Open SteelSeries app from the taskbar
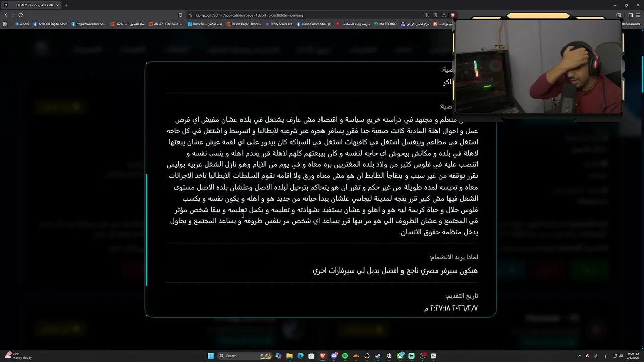This screenshot has height=362, width=644. (x=389, y=356)
